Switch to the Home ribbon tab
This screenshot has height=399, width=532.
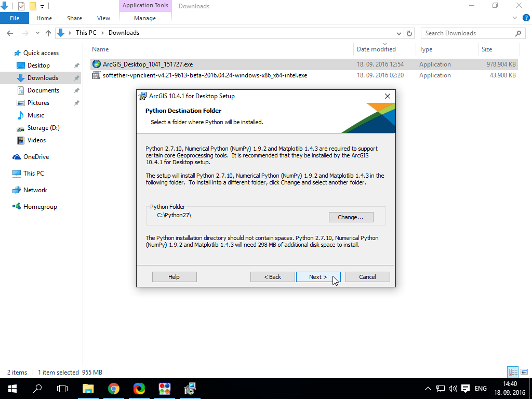pyautogui.click(x=44, y=18)
